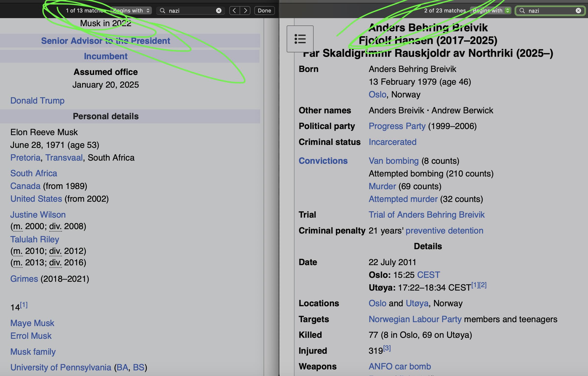Open the Incumbent link
The image size is (588, 376).
click(106, 56)
